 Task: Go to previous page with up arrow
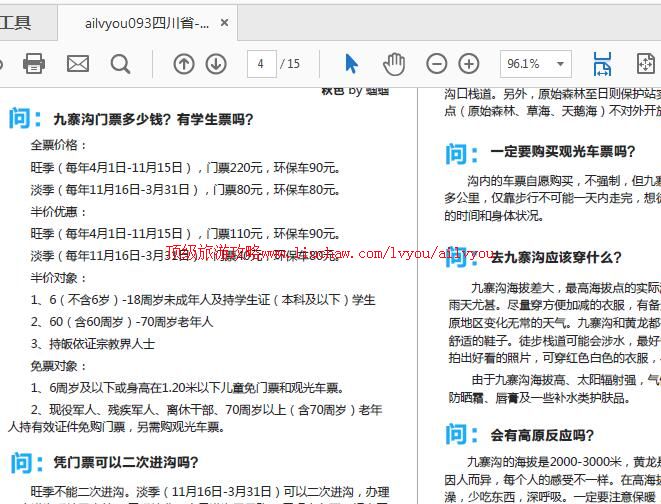(184, 64)
